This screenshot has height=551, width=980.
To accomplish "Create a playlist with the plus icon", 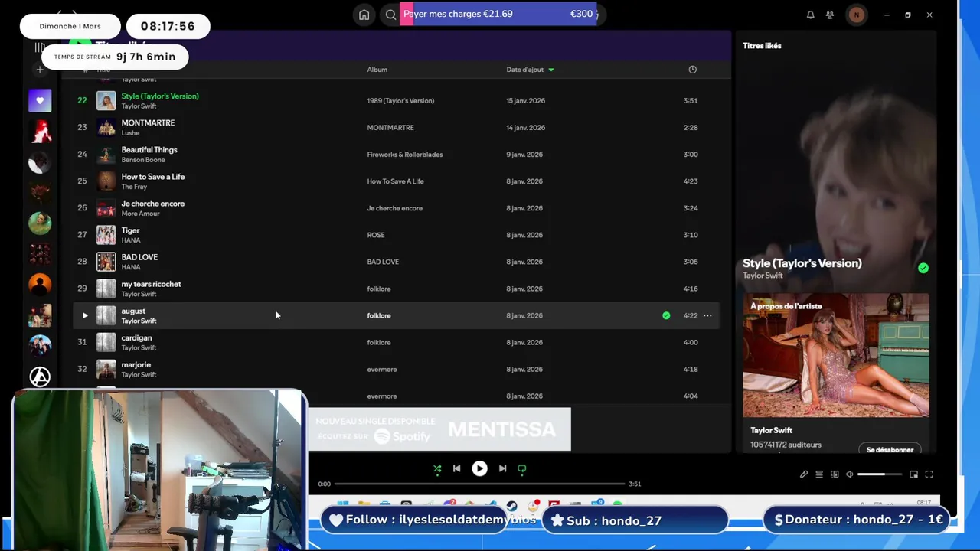I will coord(40,70).
